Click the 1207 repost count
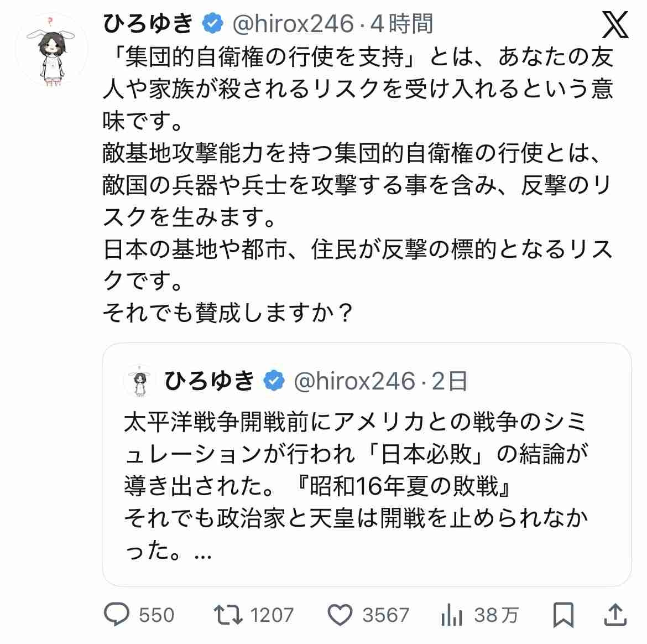 click(x=272, y=615)
